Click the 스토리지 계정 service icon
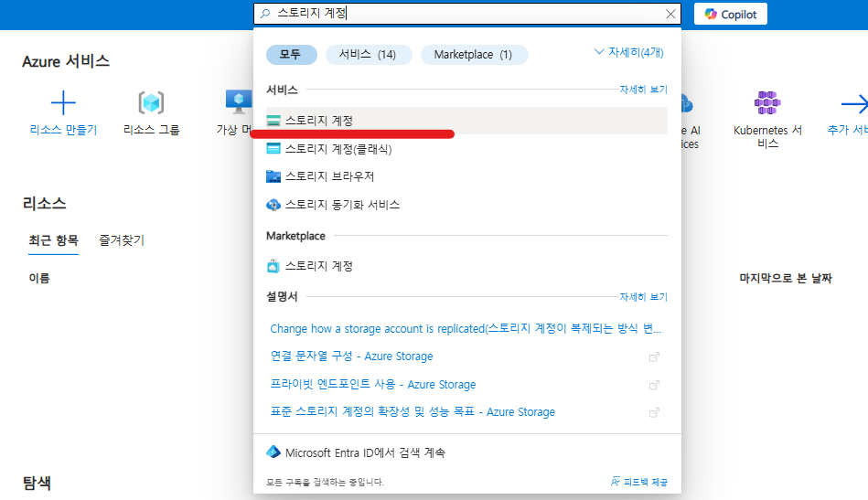The image size is (868, 500). 273,121
